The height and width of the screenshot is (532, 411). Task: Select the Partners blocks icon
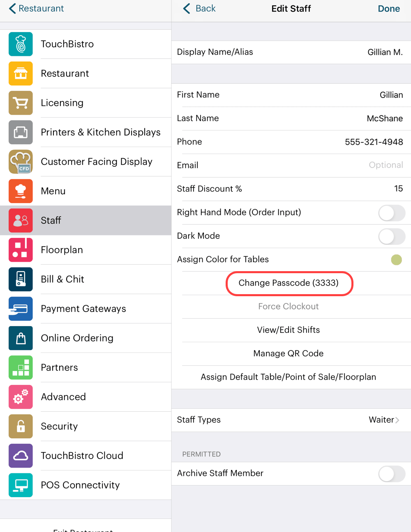(x=21, y=368)
